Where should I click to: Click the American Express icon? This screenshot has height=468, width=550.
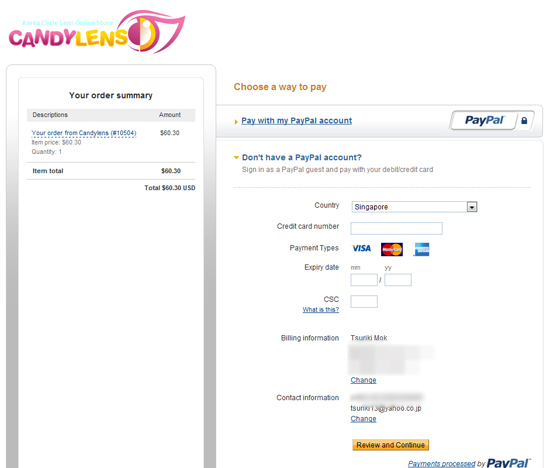[421, 249]
